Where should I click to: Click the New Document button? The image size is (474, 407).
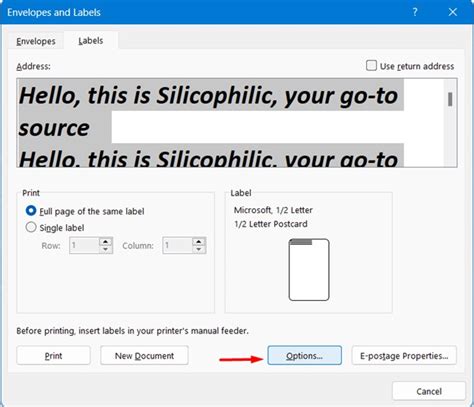click(x=144, y=355)
